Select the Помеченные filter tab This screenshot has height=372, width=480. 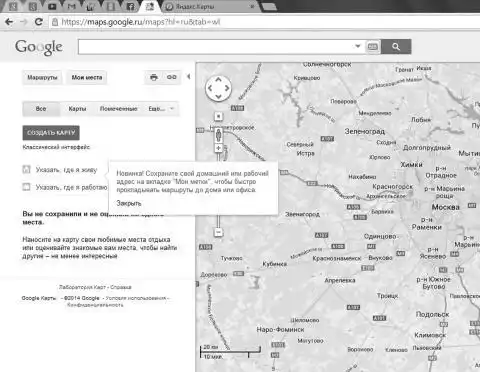point(118,109)
